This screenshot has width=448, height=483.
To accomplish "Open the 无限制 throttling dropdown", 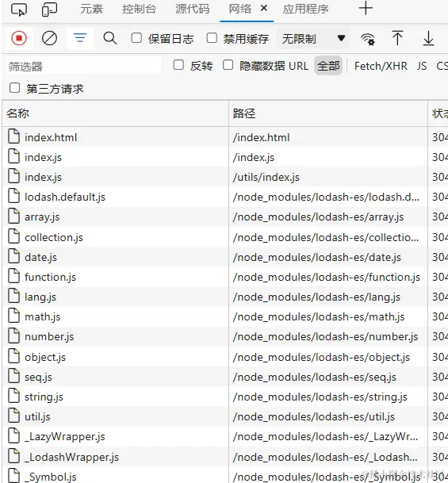I will click(313, 39).
